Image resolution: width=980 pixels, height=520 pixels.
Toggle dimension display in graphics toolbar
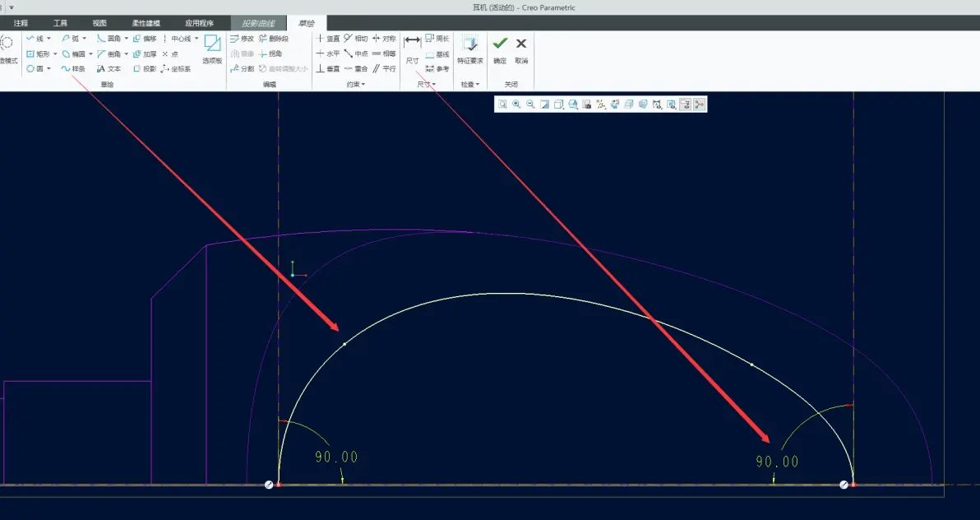click(657, 104)
